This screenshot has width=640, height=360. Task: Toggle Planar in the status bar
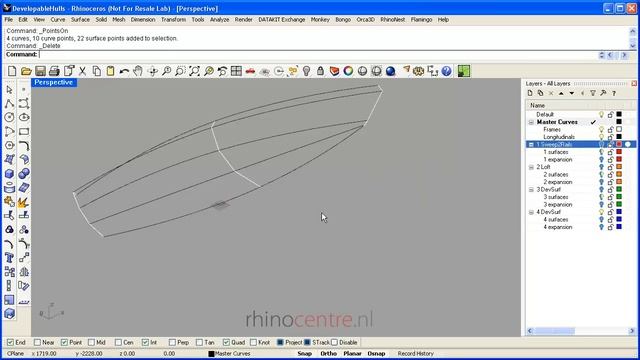[352, 354]
